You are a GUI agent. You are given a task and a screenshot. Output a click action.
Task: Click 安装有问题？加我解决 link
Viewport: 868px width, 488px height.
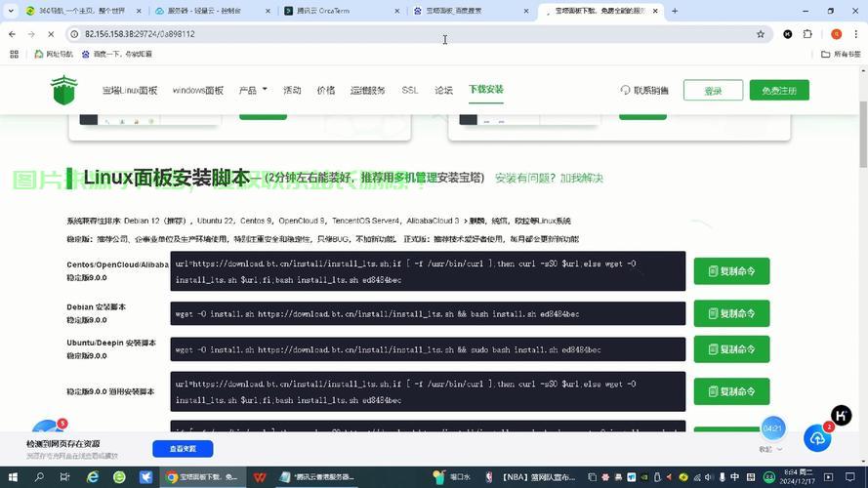(x=549, y=179)
